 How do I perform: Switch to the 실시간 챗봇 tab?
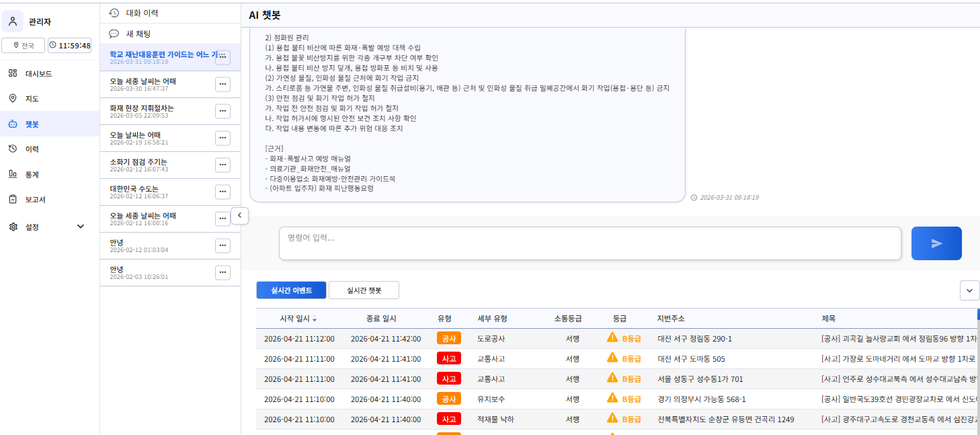coord(364,290)
